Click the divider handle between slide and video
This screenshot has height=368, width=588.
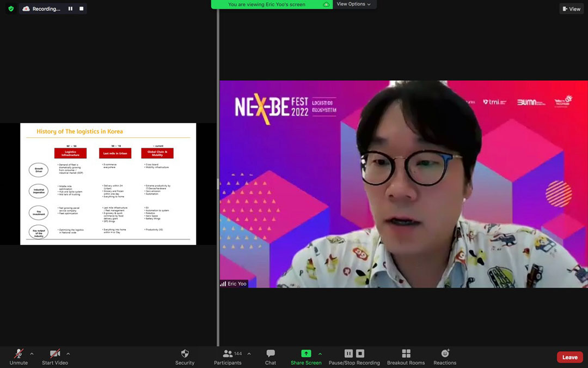click(218, 184)
